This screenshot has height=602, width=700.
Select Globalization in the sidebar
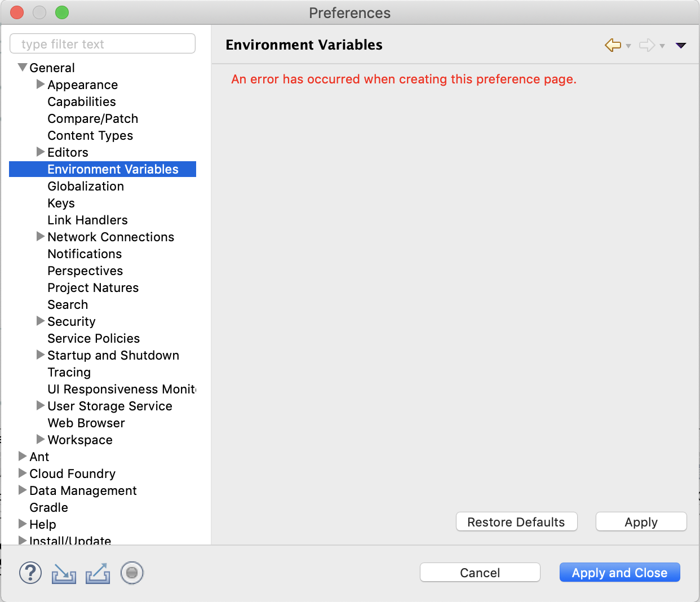tap(86, 186)
